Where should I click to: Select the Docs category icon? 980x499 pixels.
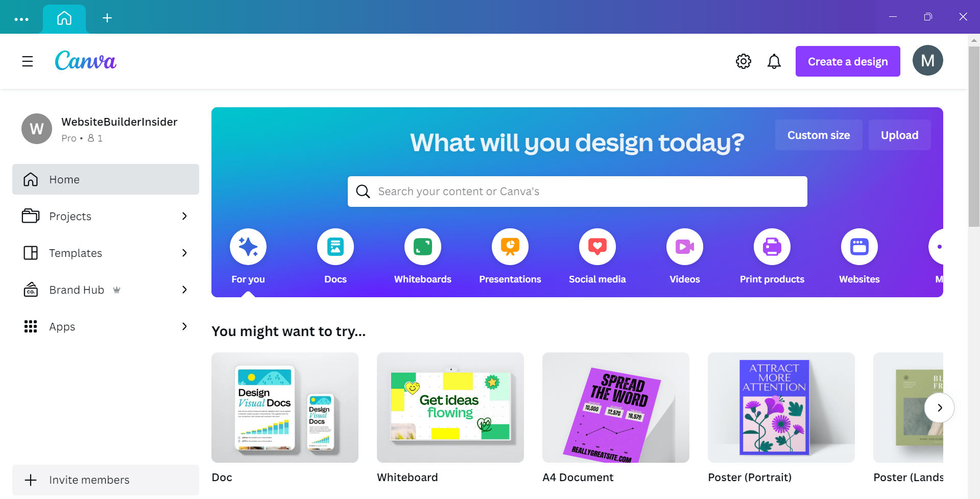335,247
